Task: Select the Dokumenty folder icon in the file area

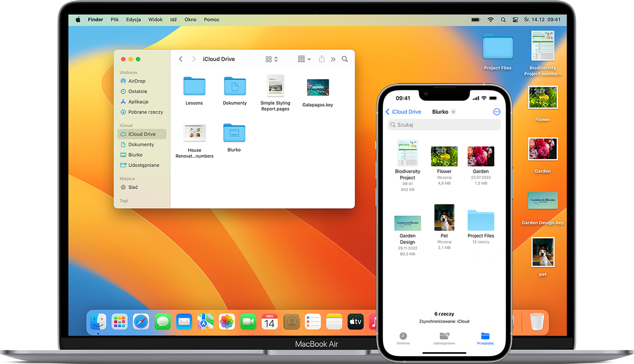Action: 235,86
